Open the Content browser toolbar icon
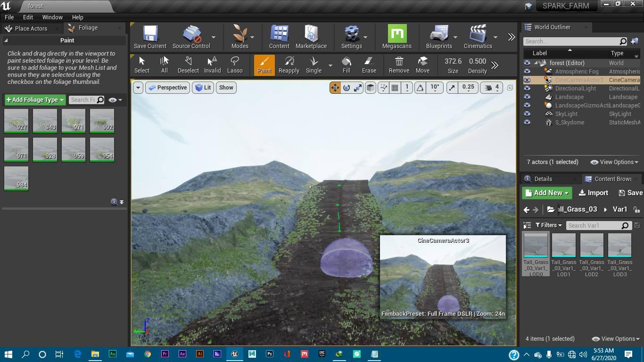This screenshot has width=644, height=362. pos(279,37)
